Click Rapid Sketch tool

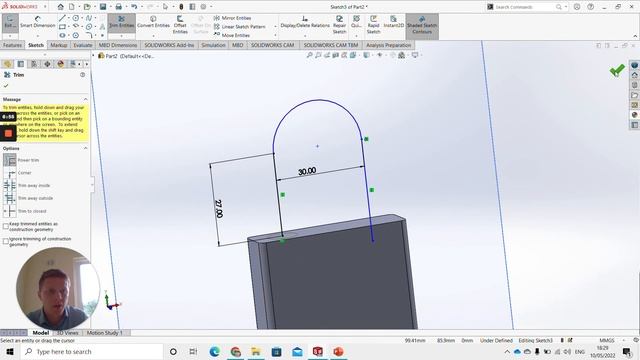tap(373, 24)
